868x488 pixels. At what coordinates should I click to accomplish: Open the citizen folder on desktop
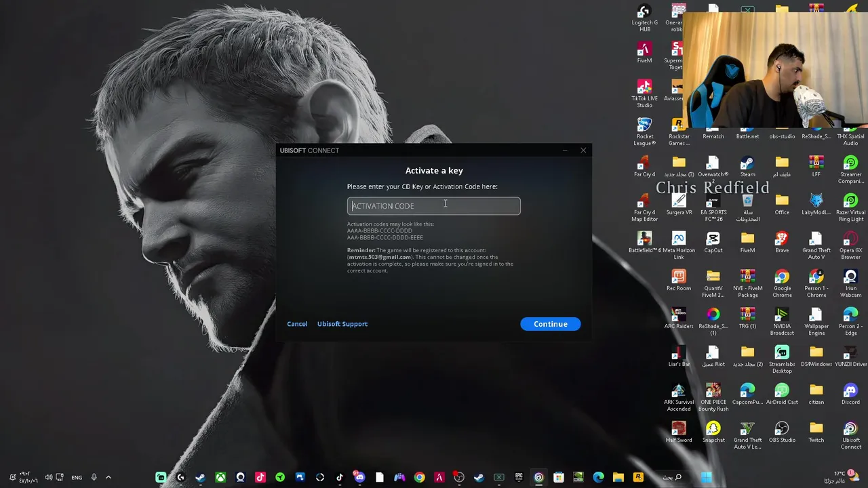816,394
